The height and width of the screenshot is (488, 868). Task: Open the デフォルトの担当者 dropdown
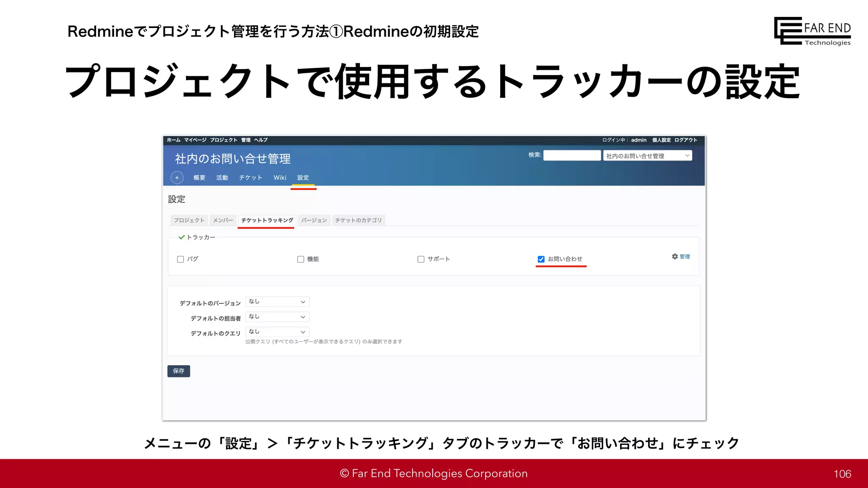(278, 317)
